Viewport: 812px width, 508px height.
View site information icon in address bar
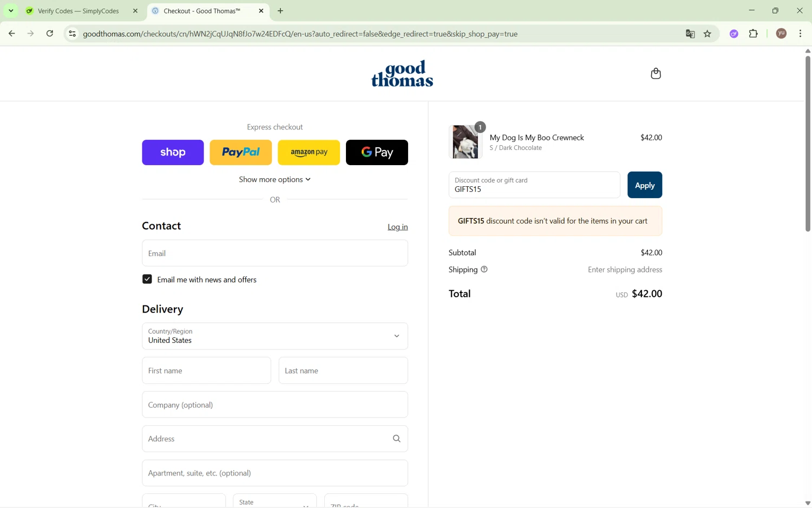click(72, 34)
